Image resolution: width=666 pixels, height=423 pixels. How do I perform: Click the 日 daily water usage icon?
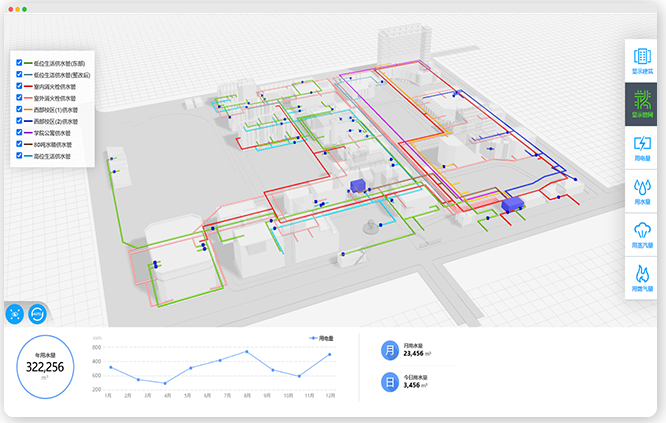389,381
